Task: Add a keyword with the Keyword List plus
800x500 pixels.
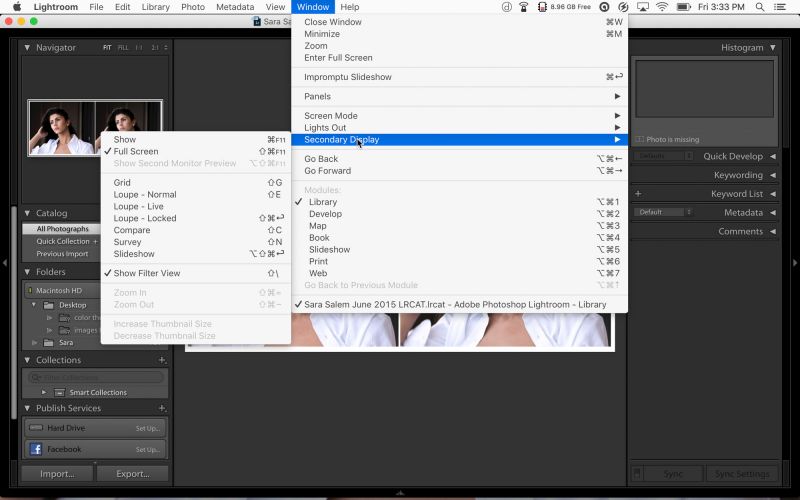Action: 638,193
